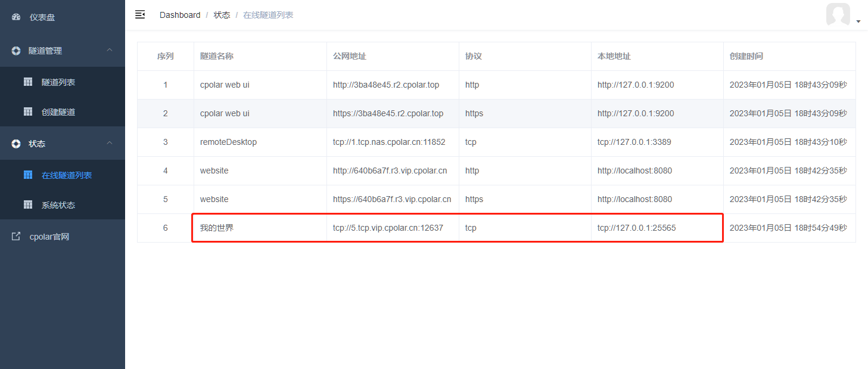Click sequence number 3
This screenshot has height=369, width=868.
tap(166, 142)
